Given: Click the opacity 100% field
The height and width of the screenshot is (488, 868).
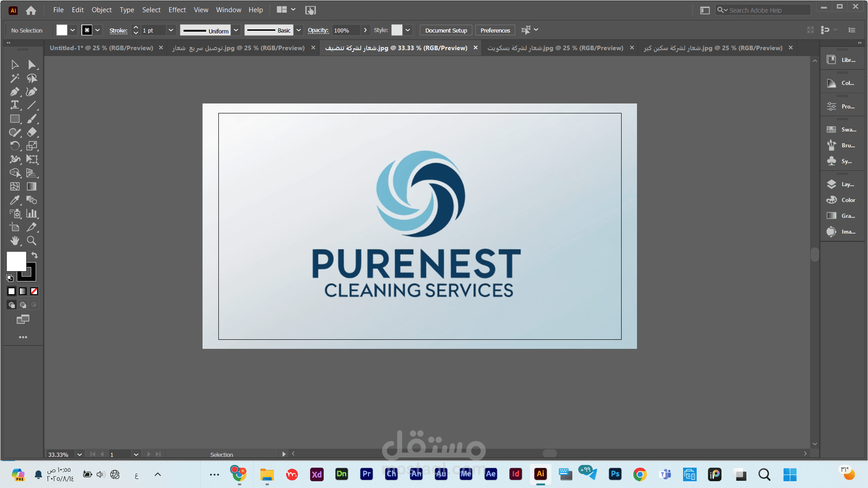Looking at the screenshot, I should [346, 30].
